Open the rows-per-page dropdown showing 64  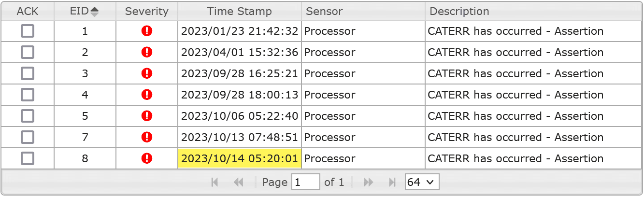(x=422, y=182)
